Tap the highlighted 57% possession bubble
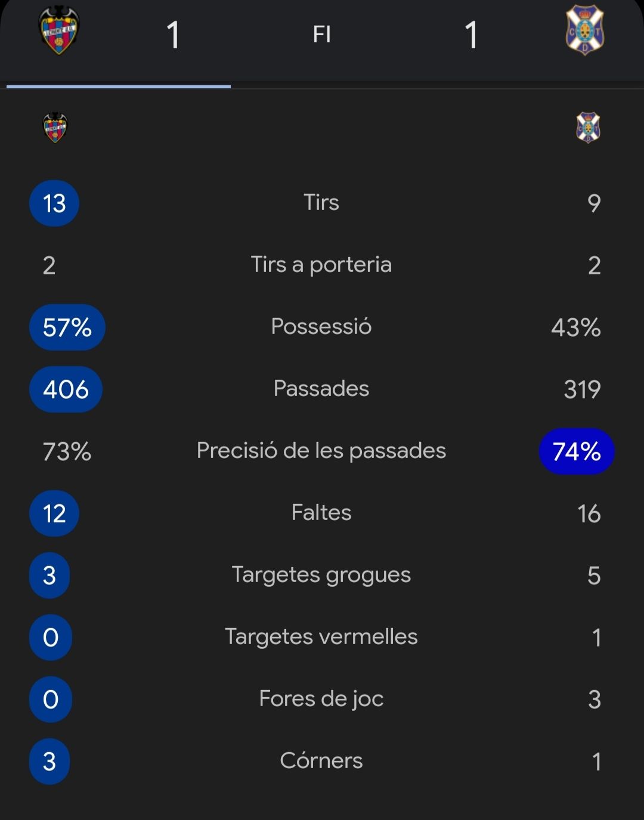The height and width of the screenshot is (820, 644). click(x=67, y=327)
